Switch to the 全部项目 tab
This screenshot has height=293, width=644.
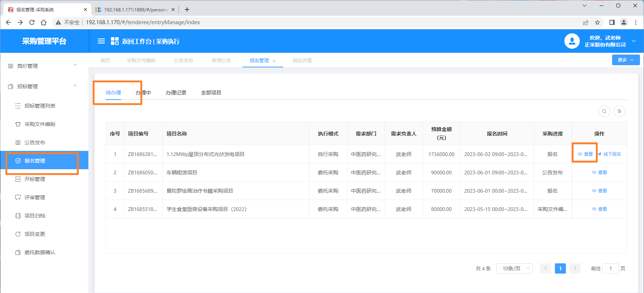tap(211, 93)
